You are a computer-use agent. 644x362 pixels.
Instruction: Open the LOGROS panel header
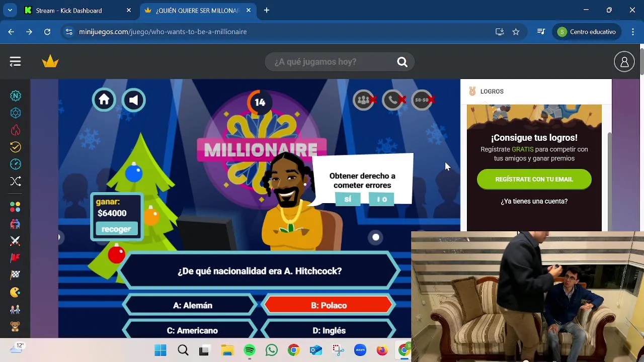(x=536, y=92)
